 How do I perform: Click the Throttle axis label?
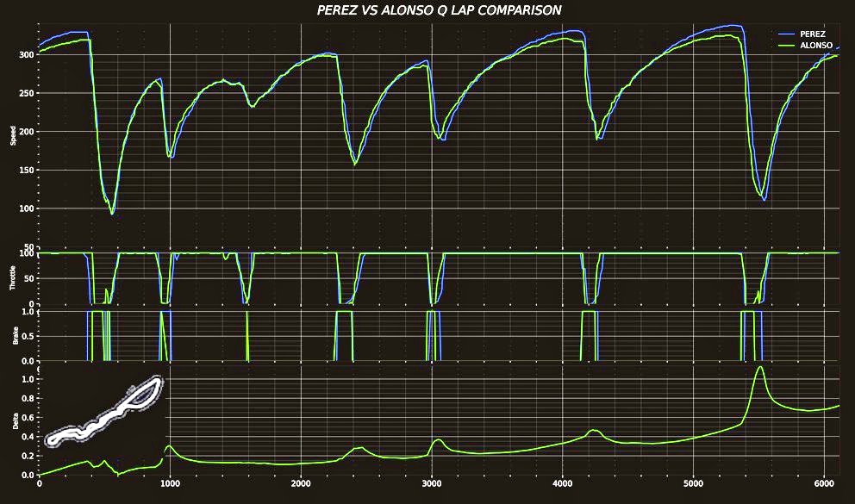point(13,278)
